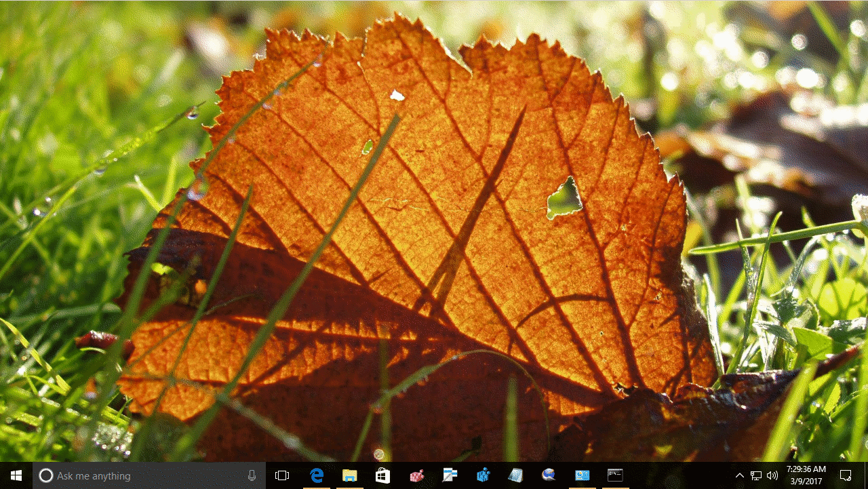This screenshot has height=489, width=868.
Task: Click the document-with-blue-panels taskbar icon
Action: [450, 475]
